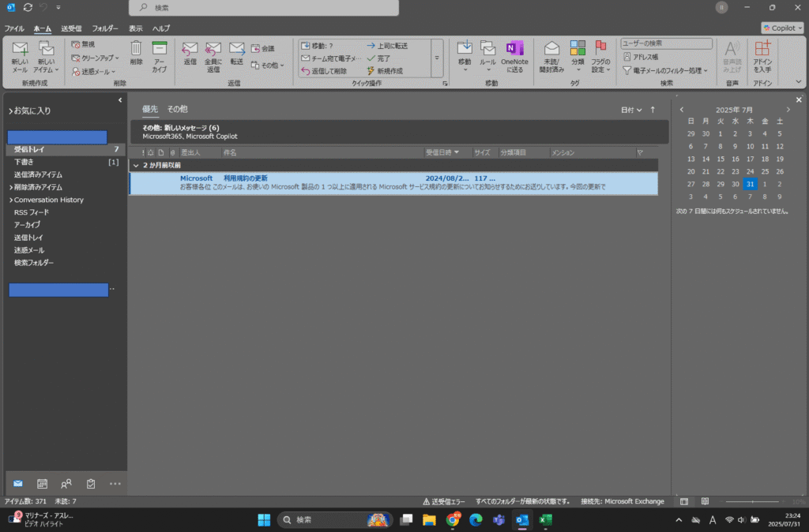The image size is (809, 532).
Task: Go to the next month in the calendar
Action: (788, 109)
